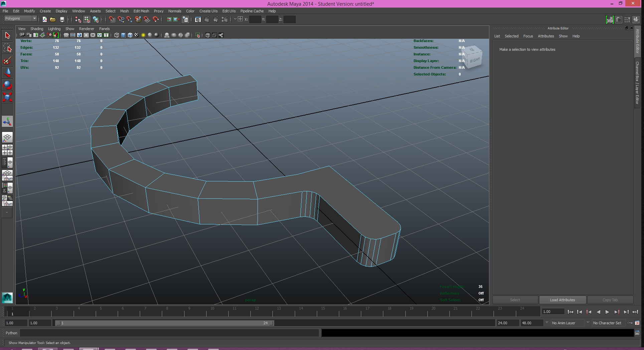Choose the Move tool (cone icon)
Image resolution: width=644 pixels, height=350 pixels.
(7, 72)
